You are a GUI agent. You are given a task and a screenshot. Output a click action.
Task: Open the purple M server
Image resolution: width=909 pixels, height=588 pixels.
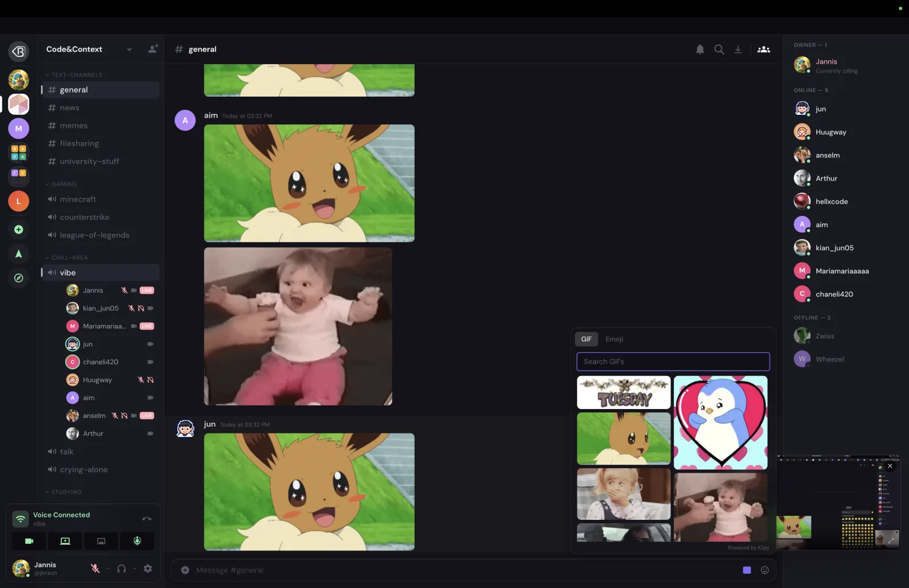pos(19,128)
